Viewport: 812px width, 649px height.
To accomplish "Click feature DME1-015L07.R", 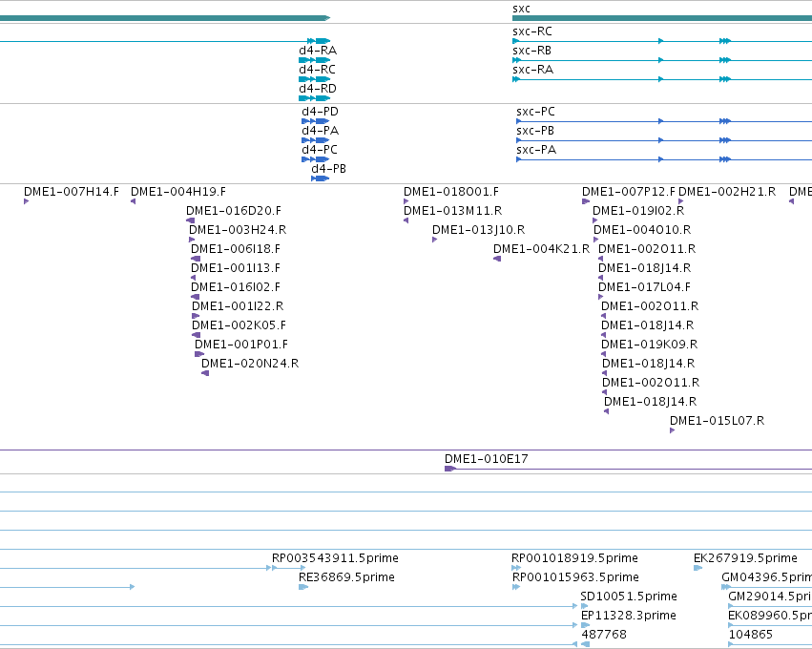I will tap(718, 421).
